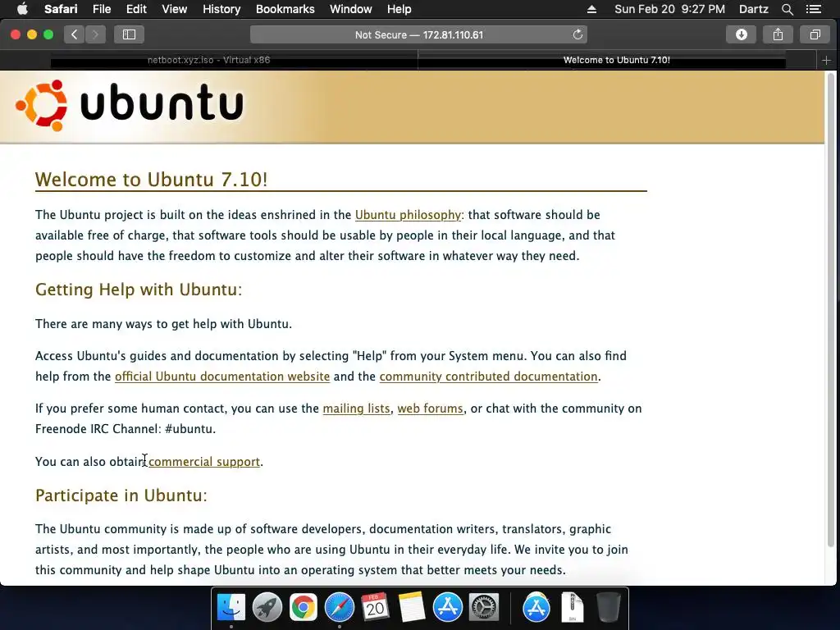Click the Welcome to Ubuntu 7.10! heading
Screen dimensions: 840x630
(151, 180)
